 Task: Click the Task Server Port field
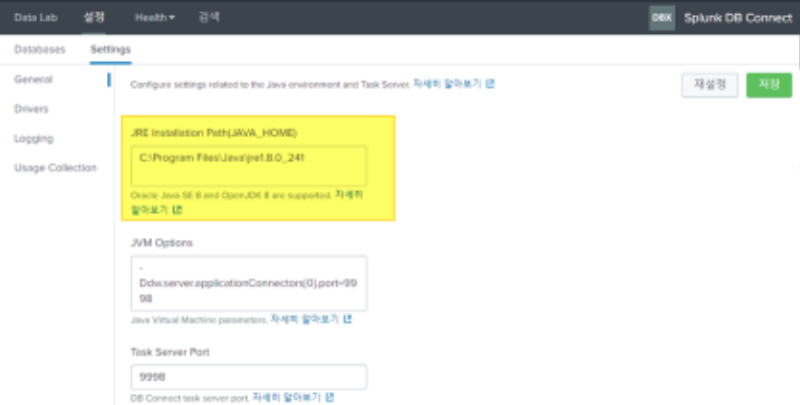(x=248, y=377)
